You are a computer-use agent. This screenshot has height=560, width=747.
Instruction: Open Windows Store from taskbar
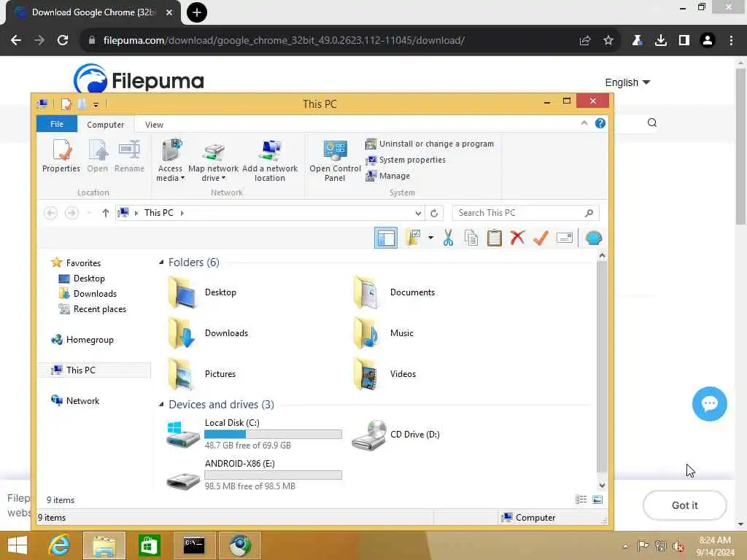click(x=149, y=545)
